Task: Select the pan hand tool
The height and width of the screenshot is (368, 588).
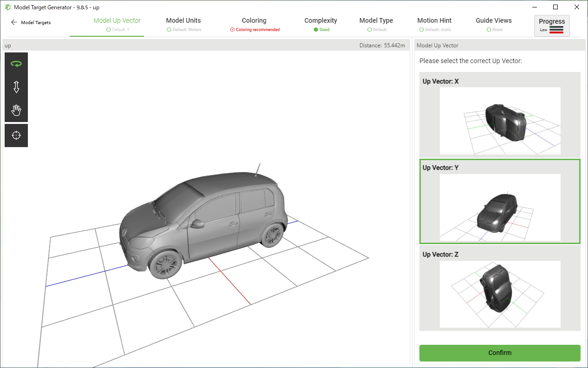Action: [16, 110]
